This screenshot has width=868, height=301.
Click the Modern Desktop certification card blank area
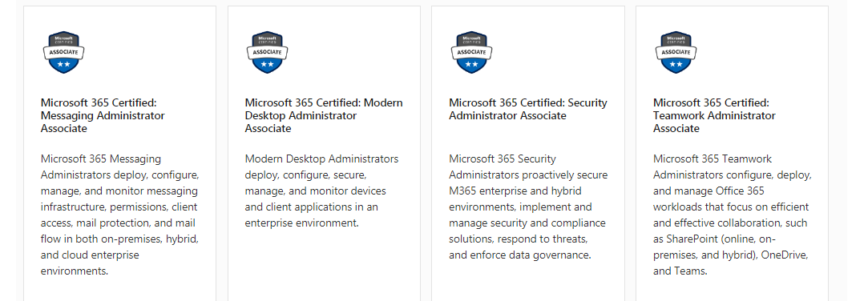[x=324, y=266]
